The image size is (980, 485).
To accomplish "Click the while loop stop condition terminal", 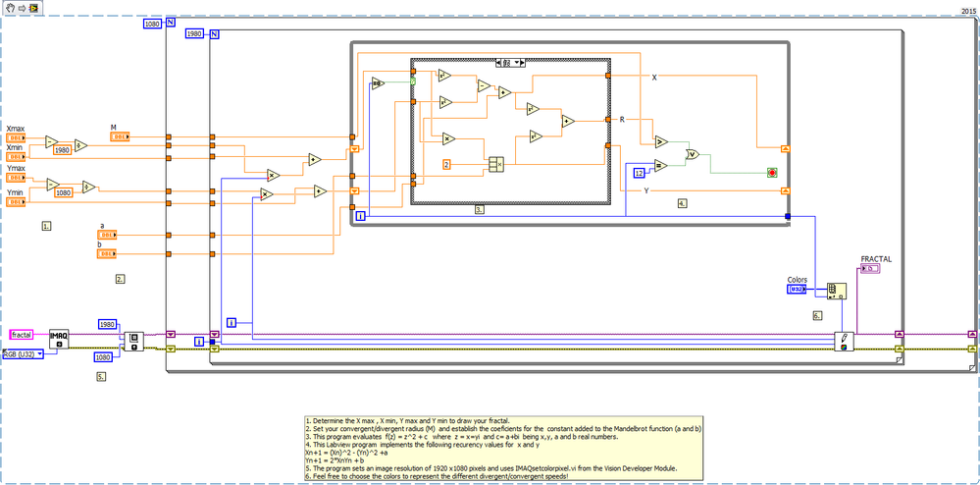I will click(772, 172).
